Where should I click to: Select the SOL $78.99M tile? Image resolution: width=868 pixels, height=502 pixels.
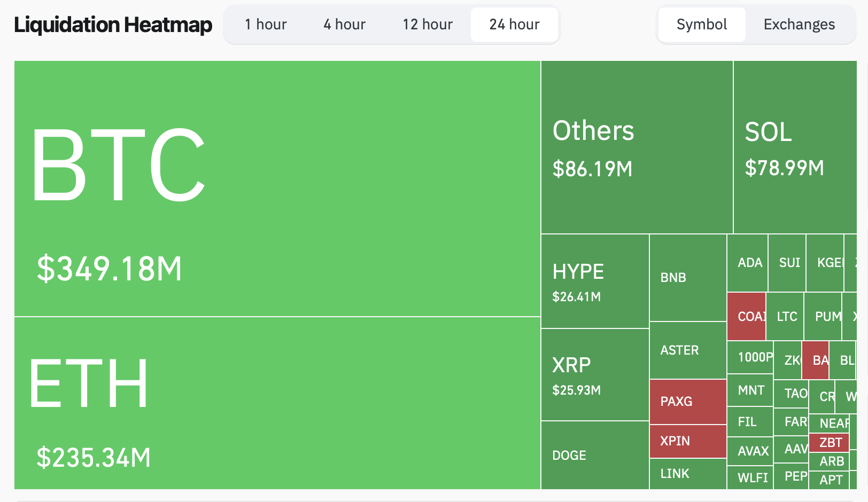coord(795,147)
